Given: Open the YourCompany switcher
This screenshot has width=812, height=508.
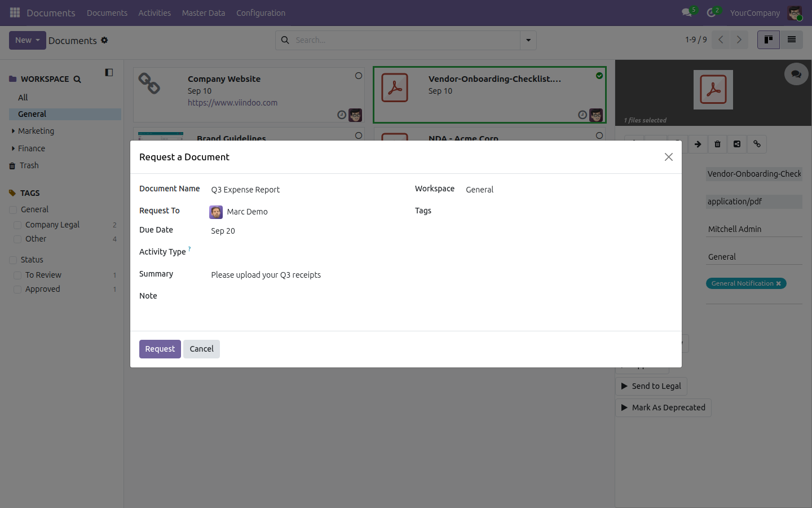Looking at the screenshot, I should pyautogui.click(x=755, y=13).
